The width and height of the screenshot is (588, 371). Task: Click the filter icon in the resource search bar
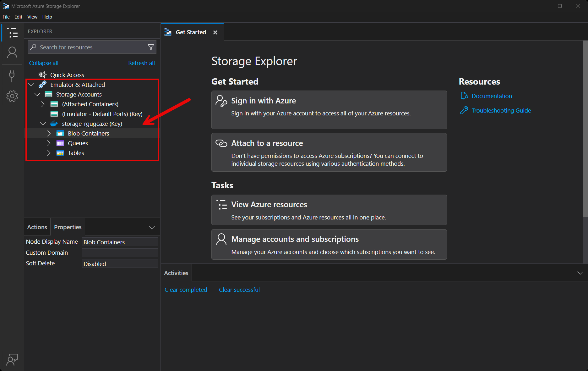tap(151, 47)
